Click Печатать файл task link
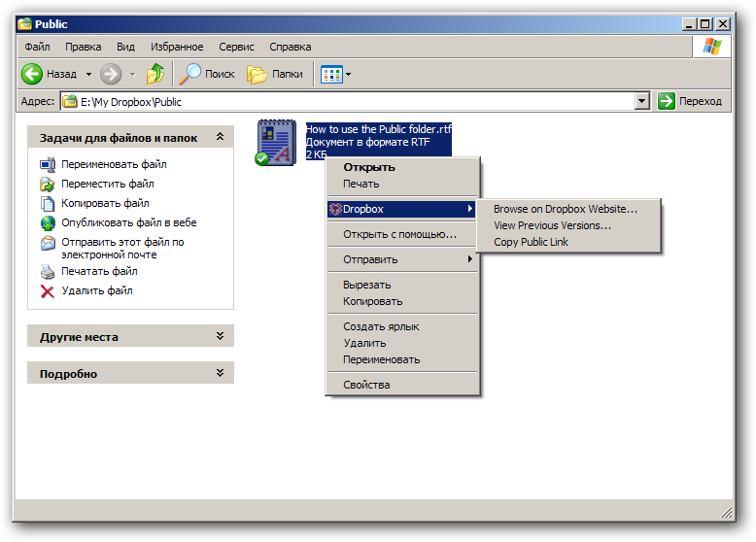This screenshot has height=542, width=756. click(99, 272)
